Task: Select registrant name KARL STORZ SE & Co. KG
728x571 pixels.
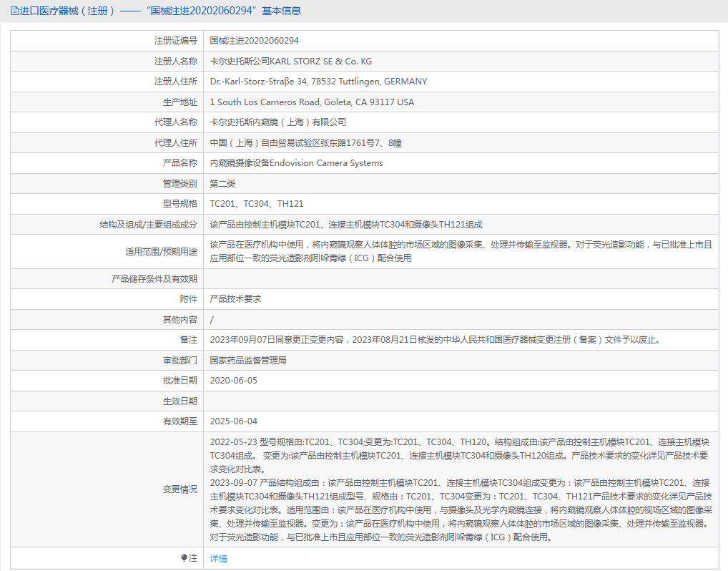Action: [321, 62]
